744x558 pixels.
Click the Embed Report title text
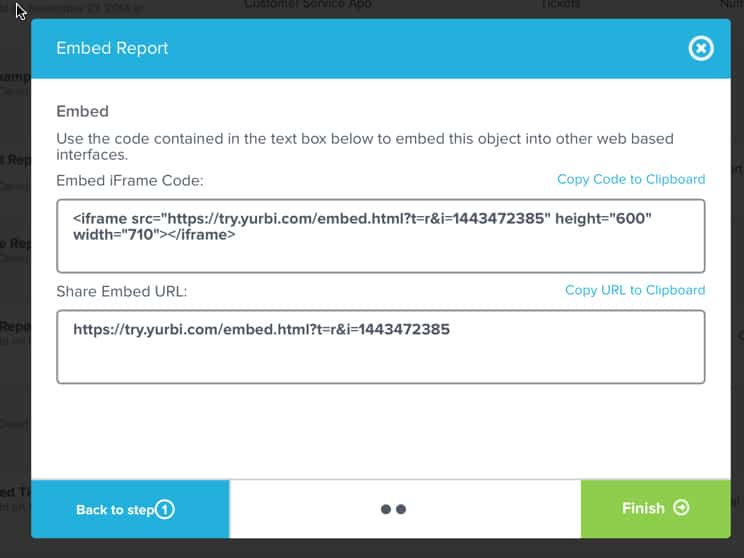click(112, 48)
